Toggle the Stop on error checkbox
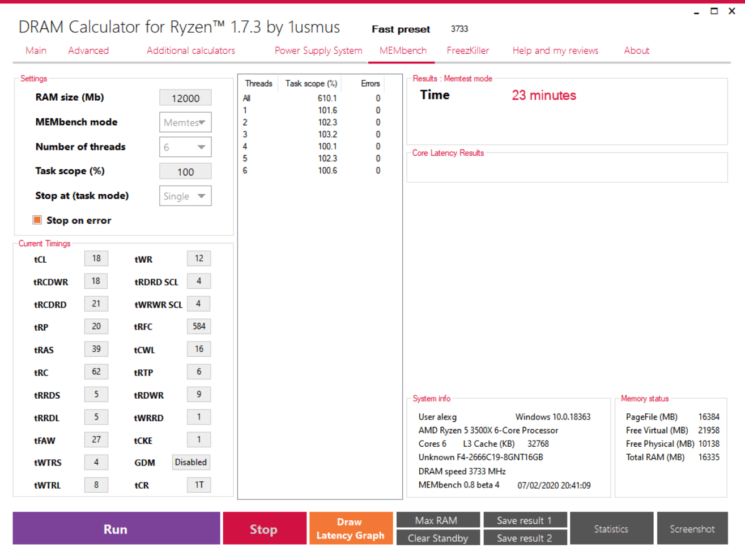The image size is (745, 560). [37, 220]
